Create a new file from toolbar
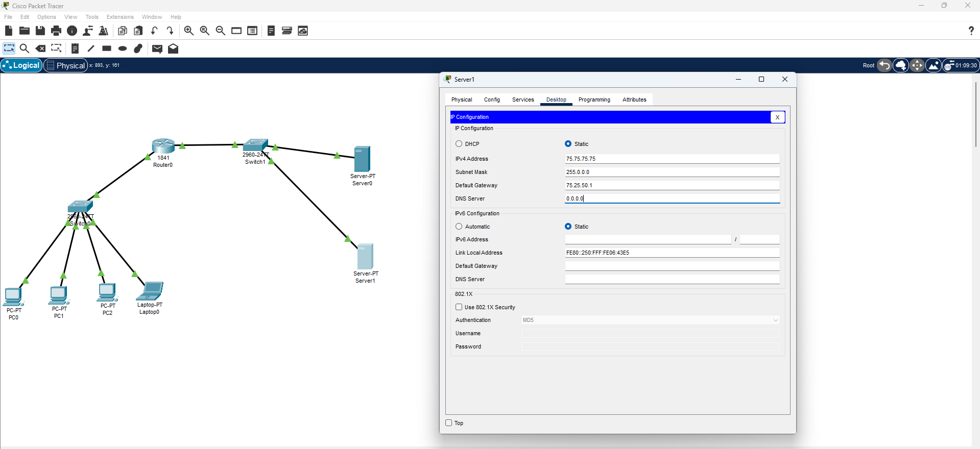 click(8, 31)
